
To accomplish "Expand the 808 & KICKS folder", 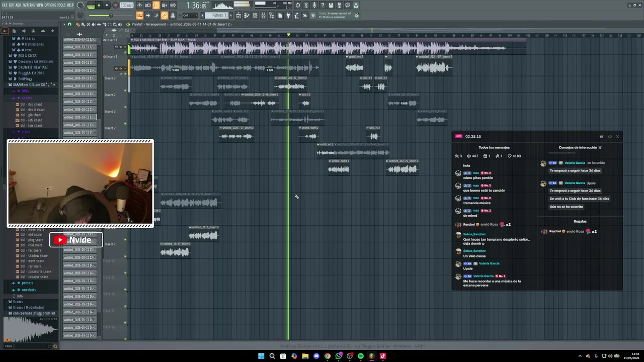I will [x=27, y=56].
